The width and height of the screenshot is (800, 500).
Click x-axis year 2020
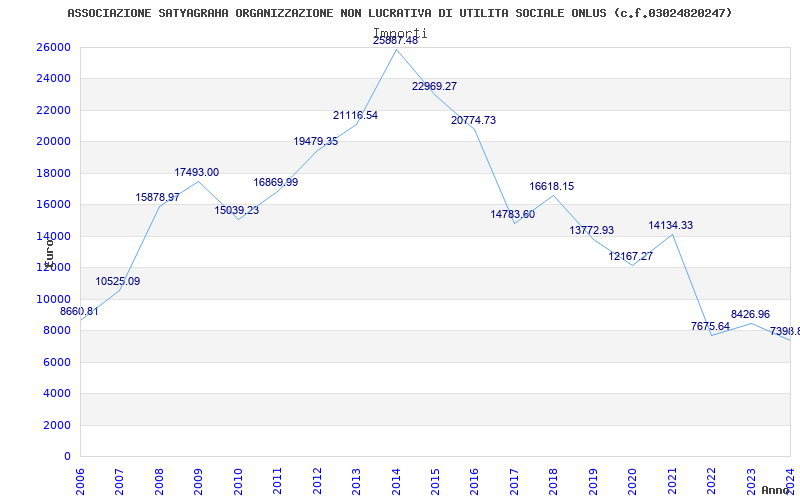click(633, 481)
